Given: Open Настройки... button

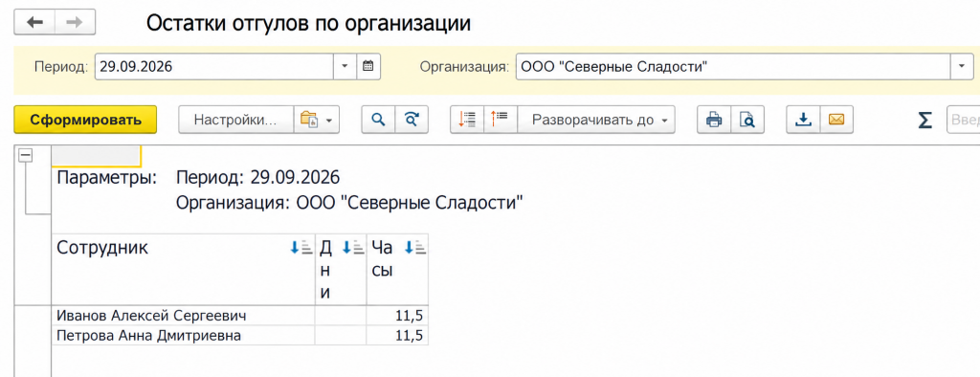Looking at the screenshot, I should pyautogui.click(x=236, y=120).
